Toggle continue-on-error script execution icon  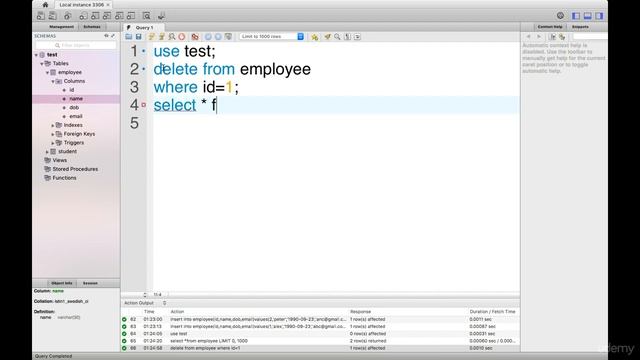195,37
